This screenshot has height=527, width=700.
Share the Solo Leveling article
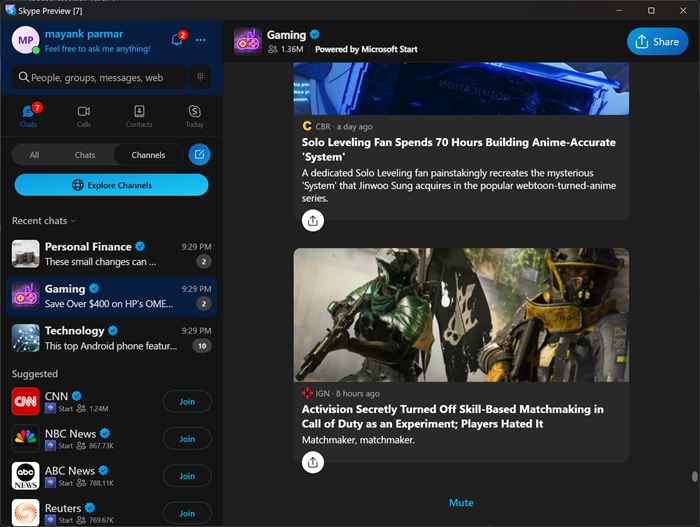tap(313, 221)
